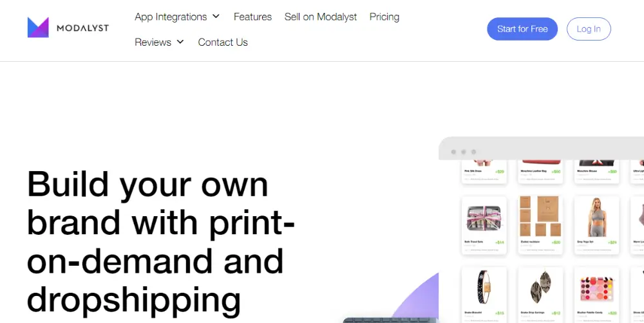Viewport: 644px width, 323px height.
Task: Click the +$14 price on Bath Travel Sets
Action: tap(500, 242)
